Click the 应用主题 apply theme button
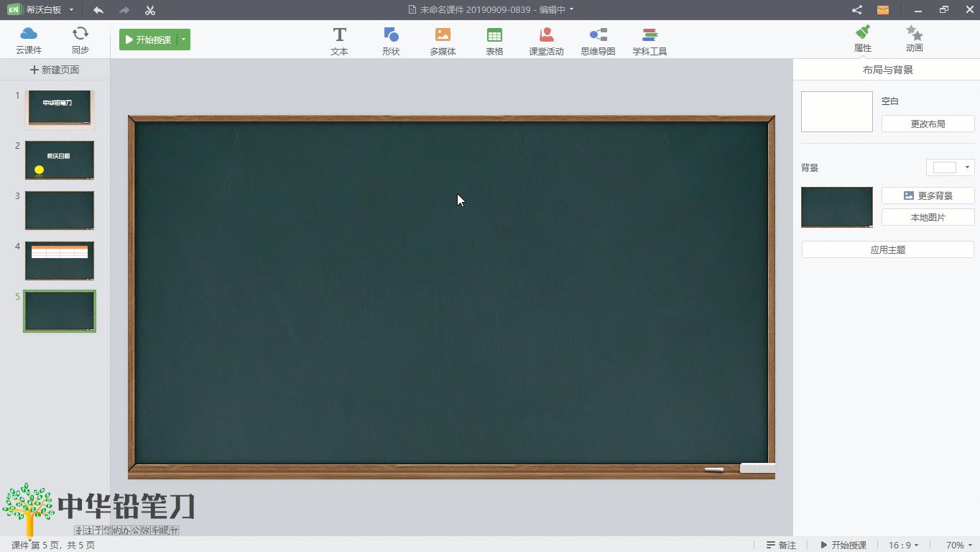This screenshot has height=552, width=980. click(887, 249)
